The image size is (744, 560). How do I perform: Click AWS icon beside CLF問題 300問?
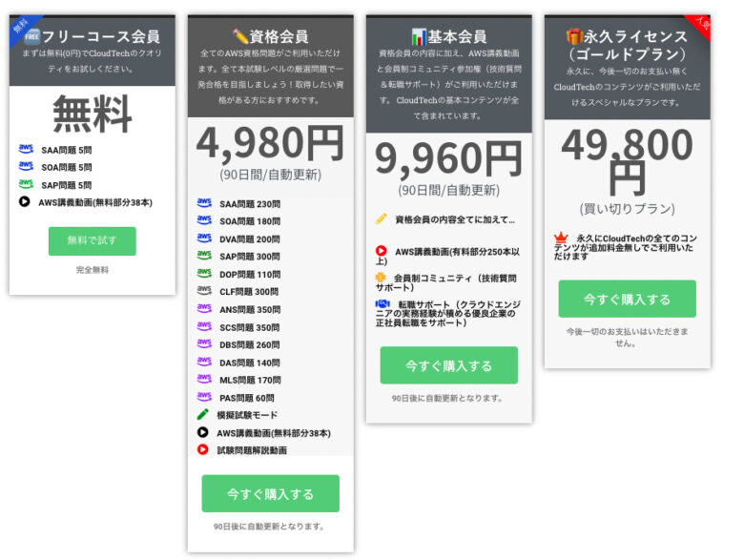tap(204, 290)
